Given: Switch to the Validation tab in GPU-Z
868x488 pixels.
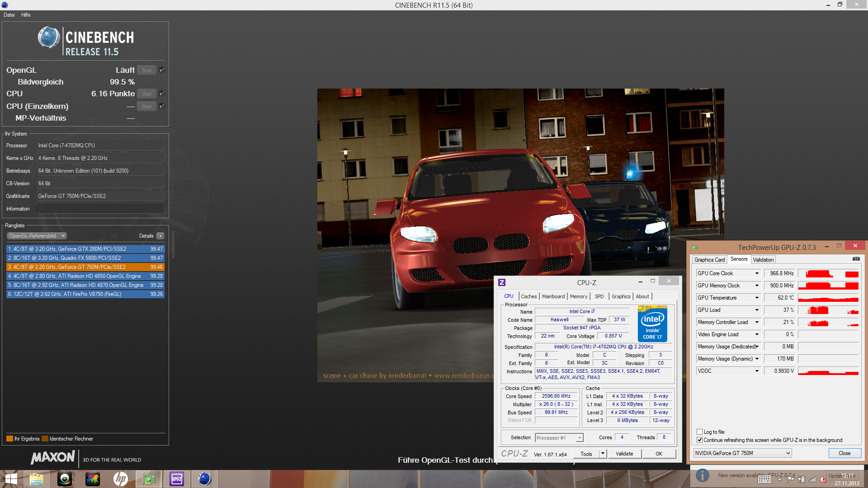Looking at the screenshot, I should point(763,260).
